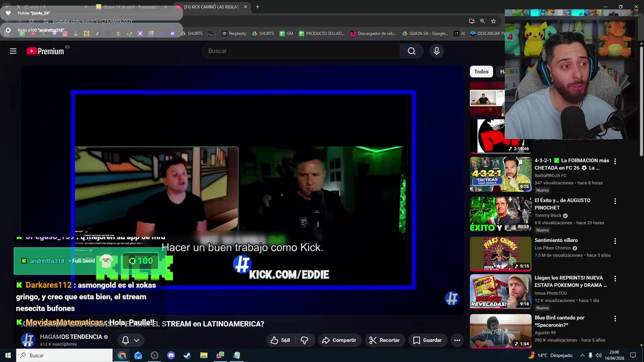The width and height of the screenshot is (644, 362).
Task: Click the Windows taskbar search box
Action: pyautogui.click(x=64, y=355)
